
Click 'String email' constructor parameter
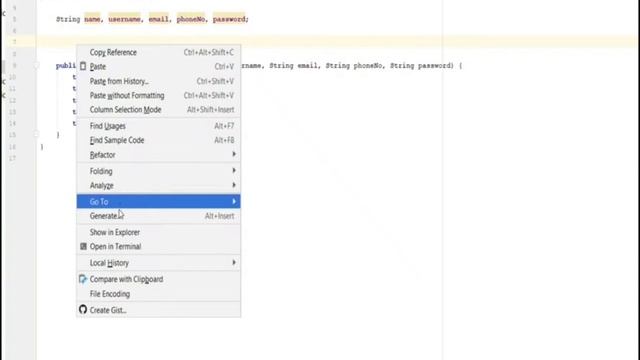tap(293, 65)
